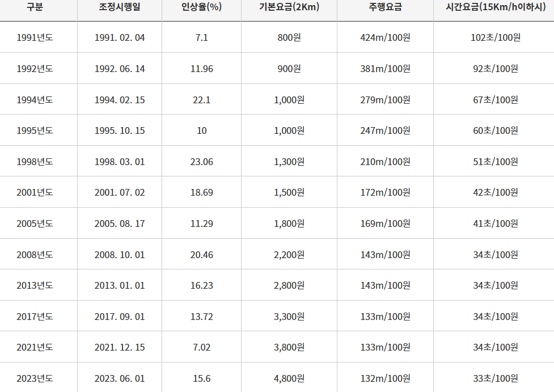The width and height of the screenshot is (554, 392).
Task: Click the 7.02 increase rate cell
Action: click(x=201, y=347)
